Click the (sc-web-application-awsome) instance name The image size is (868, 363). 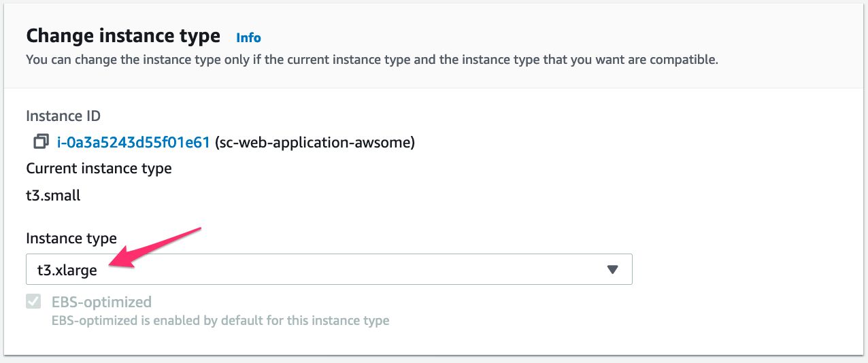coord(314,142)
